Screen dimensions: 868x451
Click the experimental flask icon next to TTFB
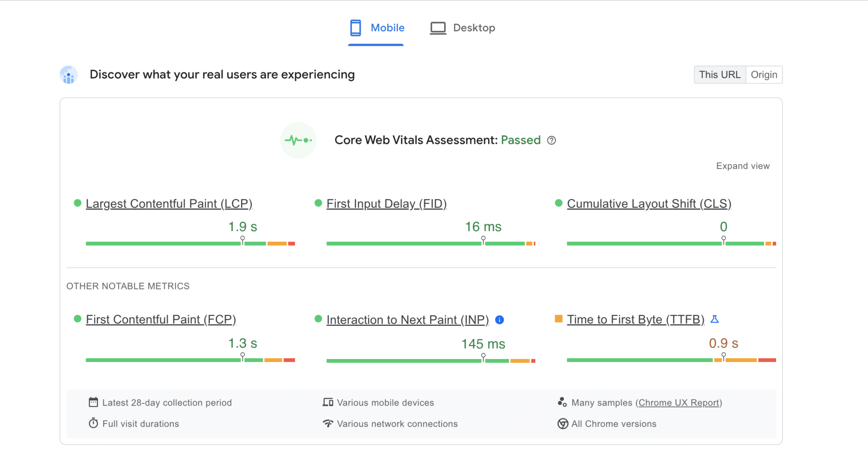coord(715,319)
